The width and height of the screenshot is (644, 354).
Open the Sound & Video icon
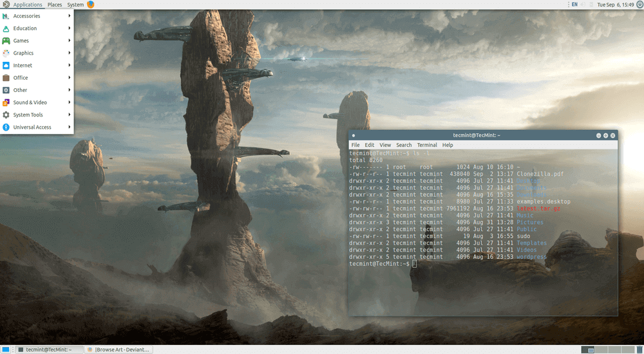tap(6, 102)
